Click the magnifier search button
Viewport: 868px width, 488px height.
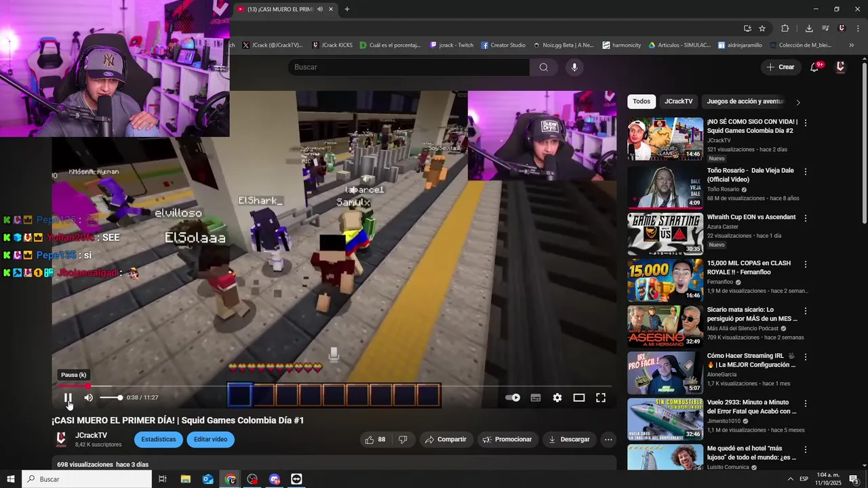click(544, 67)
